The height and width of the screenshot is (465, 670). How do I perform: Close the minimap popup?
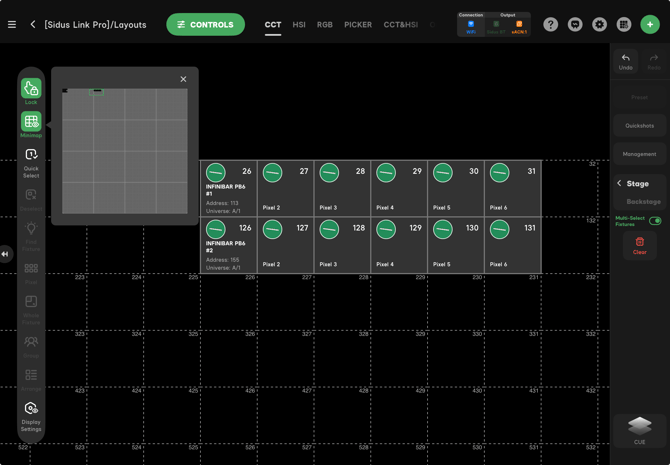[183, 79]
